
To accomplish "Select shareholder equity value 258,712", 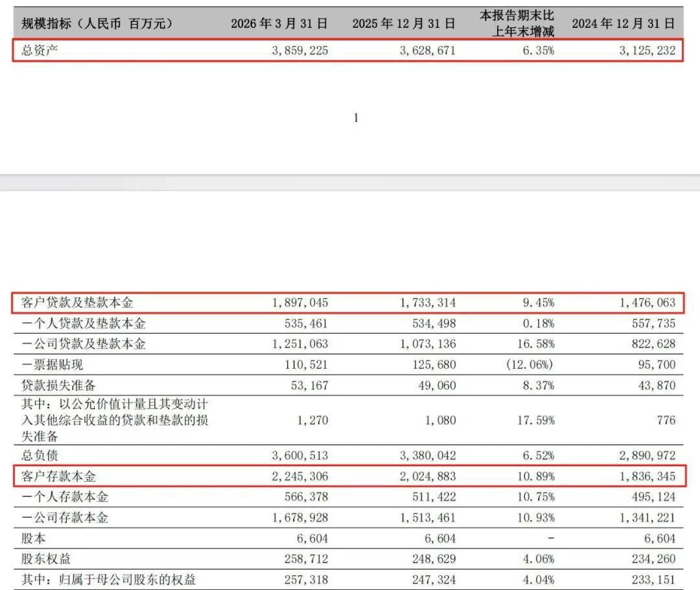I will coord(306,559).
